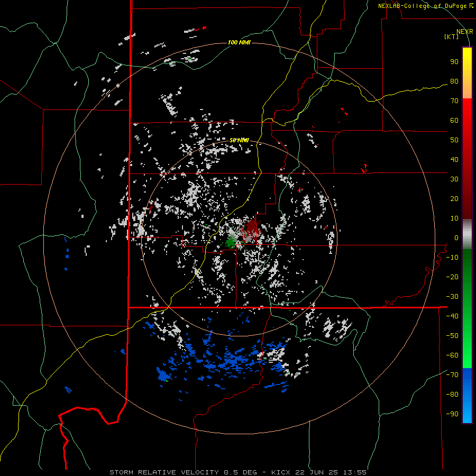This screenshot has height=476, width=476.
Task: Click the 20 tick label on the velocity scale
Action: [x=454, y=199]
